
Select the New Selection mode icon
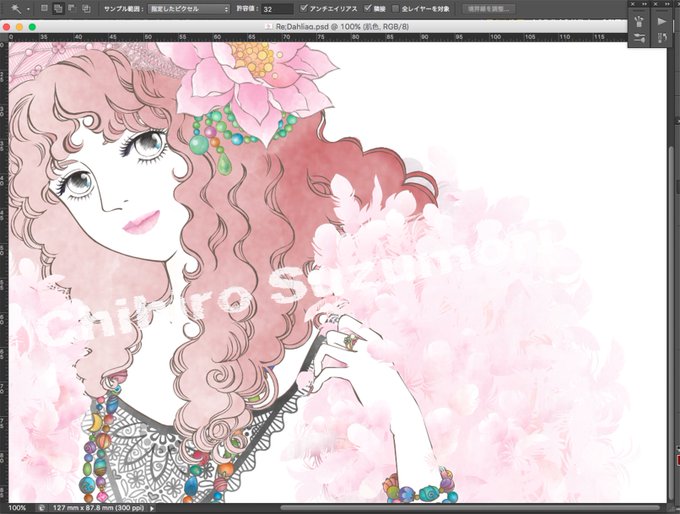[44, 8]
